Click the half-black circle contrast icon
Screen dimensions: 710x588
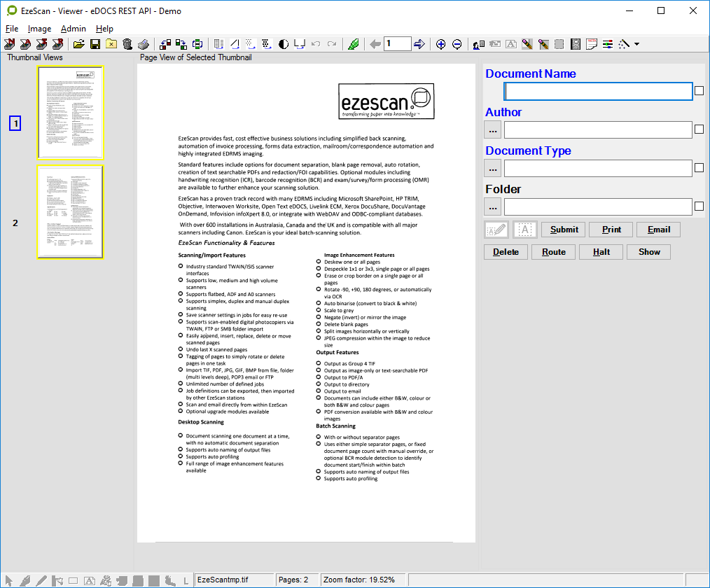(x=284, y=44)
